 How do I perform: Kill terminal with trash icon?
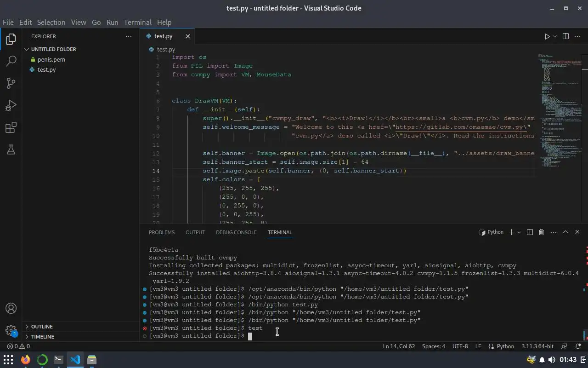pyautogui.click(x=541, y=232)
